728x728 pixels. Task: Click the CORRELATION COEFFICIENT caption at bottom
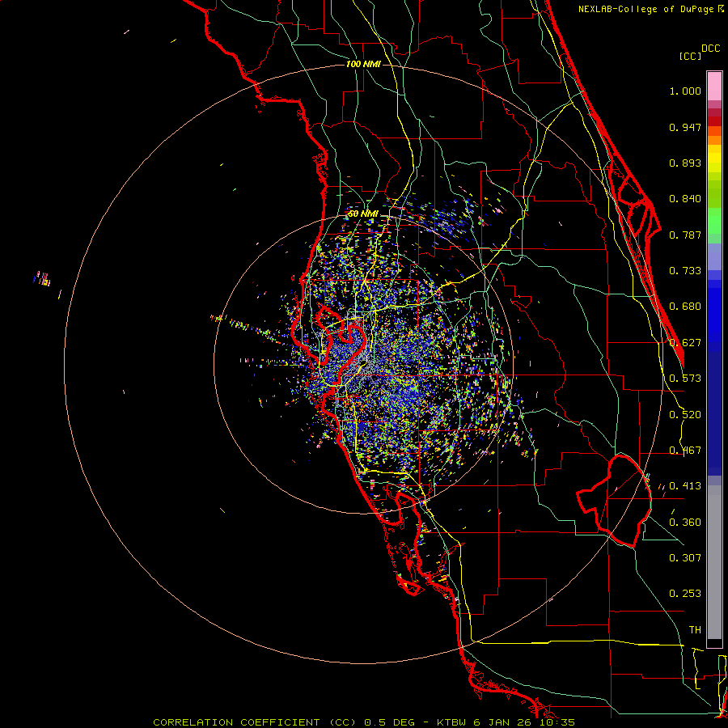coord(365,722)
